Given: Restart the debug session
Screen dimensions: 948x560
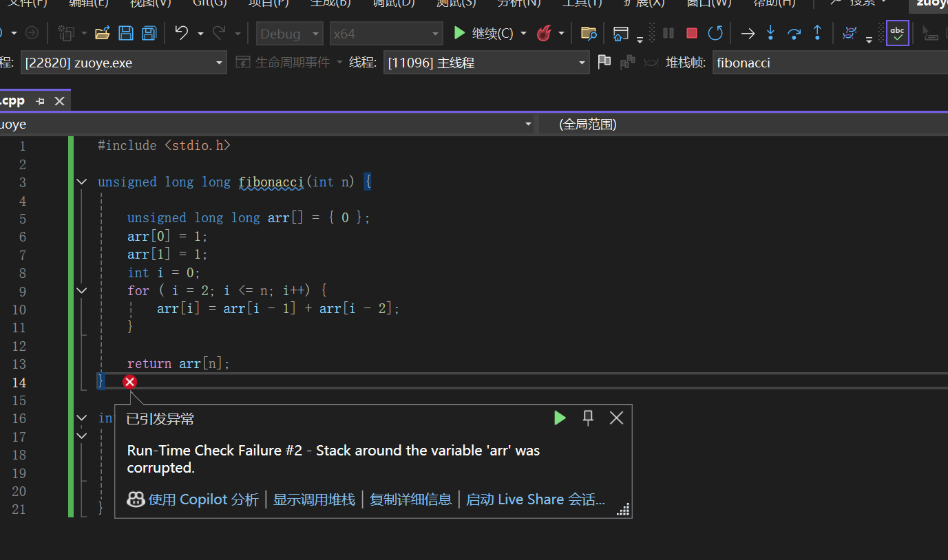Looking at the screenshot, I should click(x=716, y=33).
